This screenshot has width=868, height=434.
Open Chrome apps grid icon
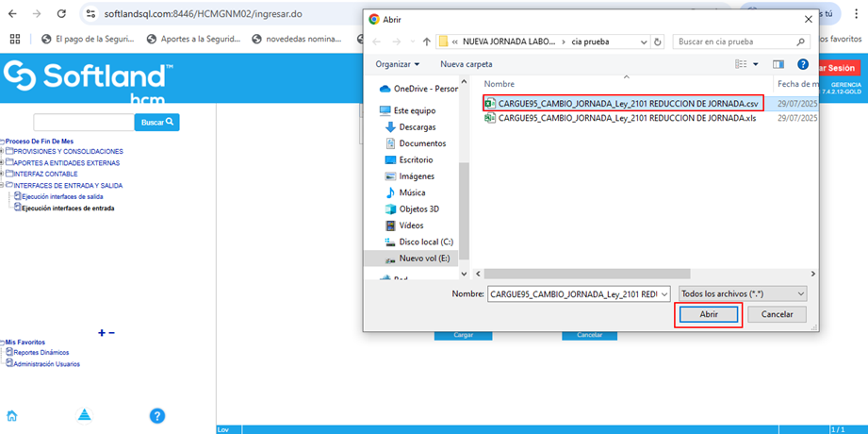(x=14, y=39)
